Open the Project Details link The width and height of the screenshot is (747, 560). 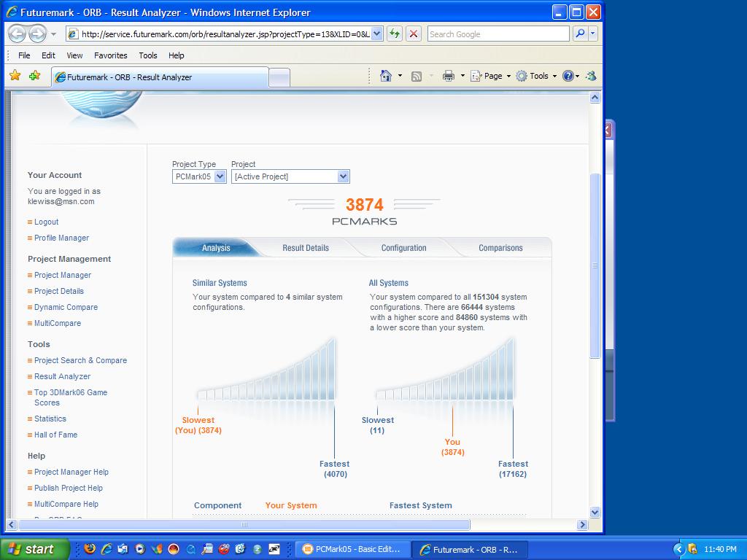58,291
